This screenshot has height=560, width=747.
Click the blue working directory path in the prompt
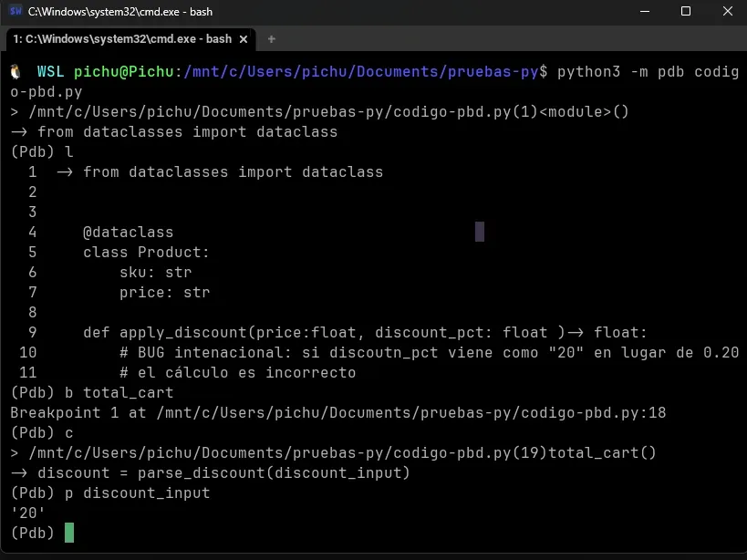click(x=361, y=71)
